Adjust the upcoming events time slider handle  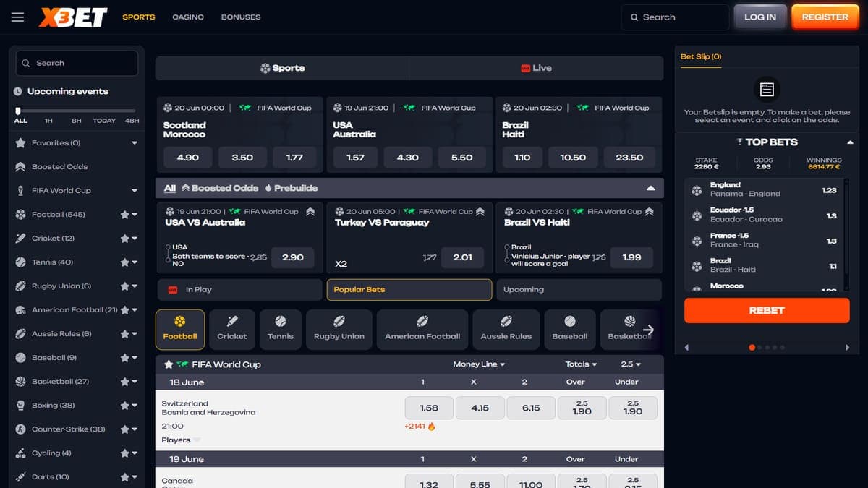(x=17, y=111)
